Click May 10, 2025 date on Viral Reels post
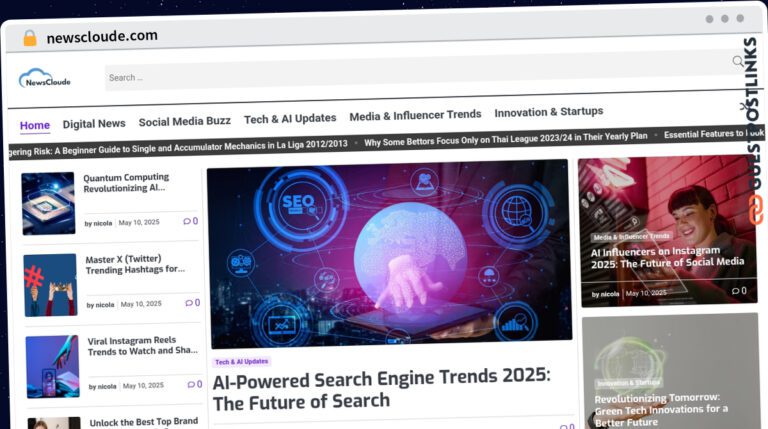The width and height of the screenshot is (768, 429). [x=143, y=385]
